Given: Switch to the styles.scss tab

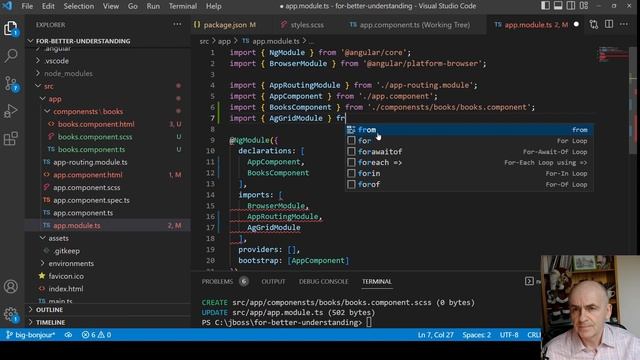Looking at the screenshot, I should [x=307, y=25].
